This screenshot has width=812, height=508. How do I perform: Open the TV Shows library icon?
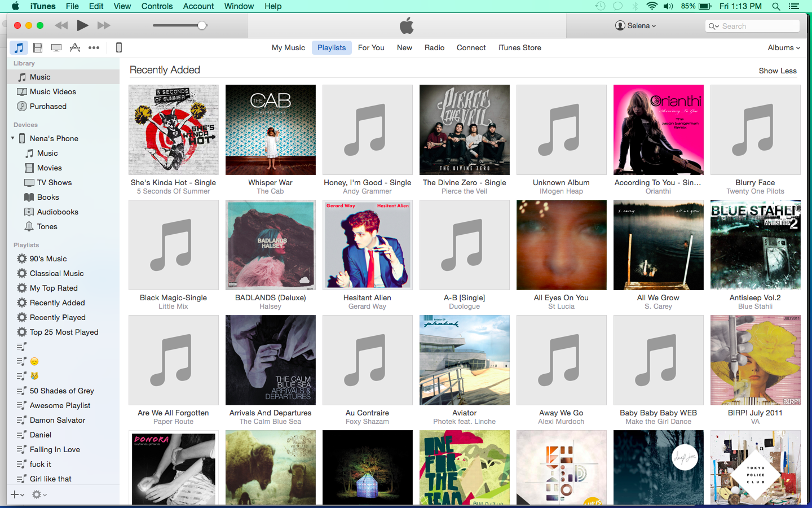(56, 47)
